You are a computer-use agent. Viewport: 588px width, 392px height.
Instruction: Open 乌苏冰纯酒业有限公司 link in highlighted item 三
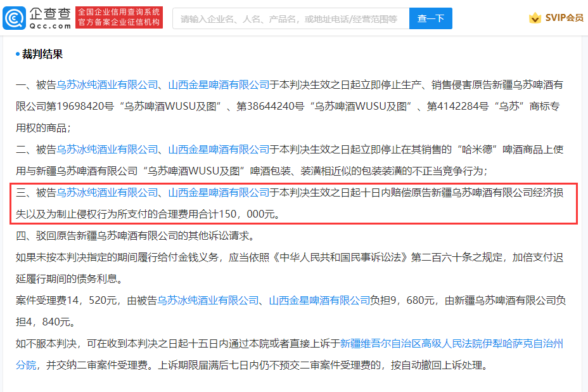107,193
